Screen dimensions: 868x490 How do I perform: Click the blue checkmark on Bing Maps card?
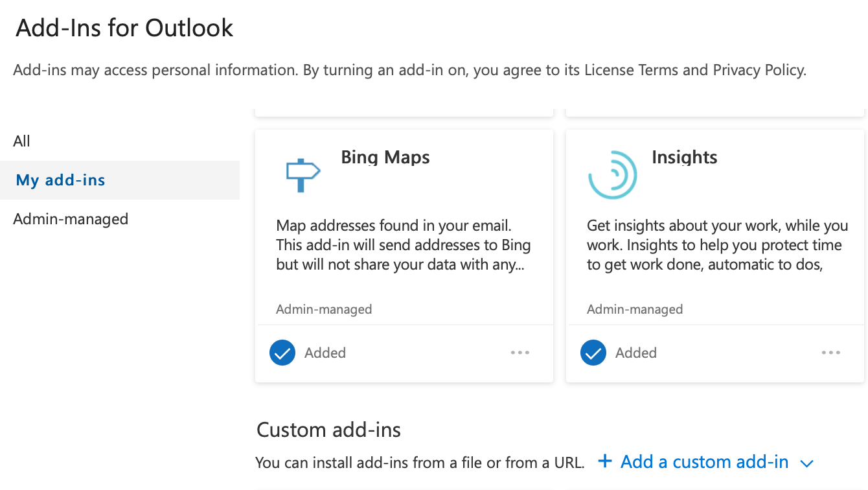click(282, 353)
